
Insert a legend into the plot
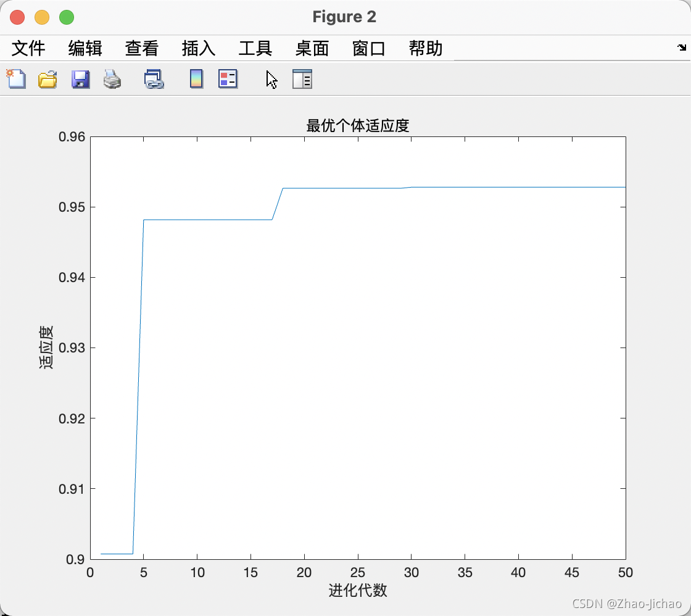228,79
